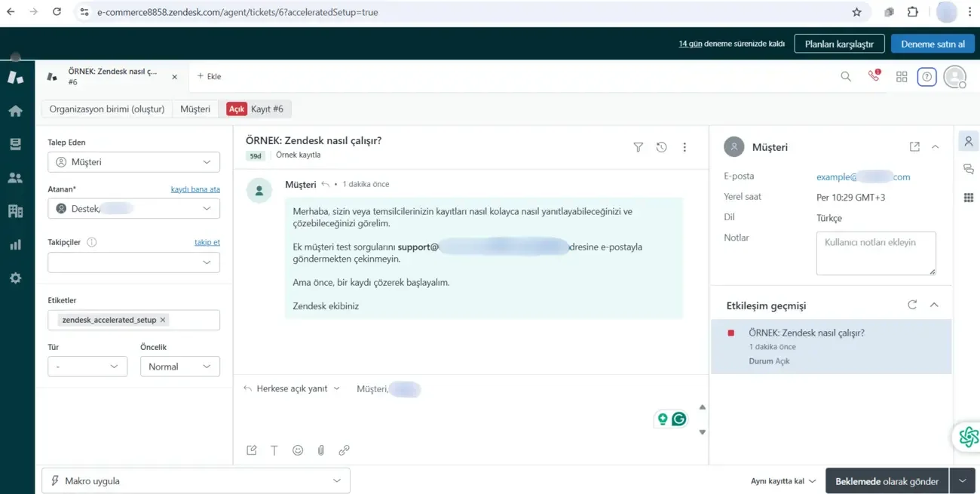Add a new tab with Ekle
Image resolution: width=980 pixels, height=494 pixels.
pyautogui.click(x=209, y=76)
